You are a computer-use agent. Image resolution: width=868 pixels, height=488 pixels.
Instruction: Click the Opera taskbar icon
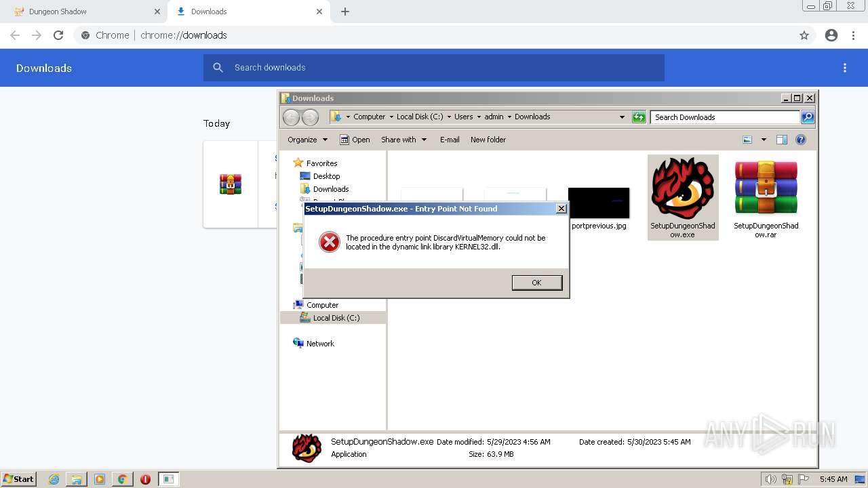click(x=145, y=479)
